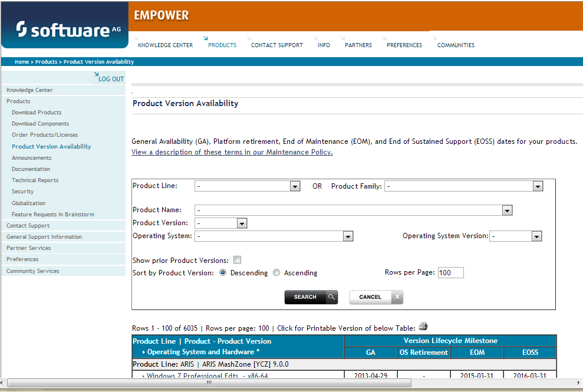Select Ascending sort radio button
Image resolution: width=583 pixels, height=392 pixels.
276,273
